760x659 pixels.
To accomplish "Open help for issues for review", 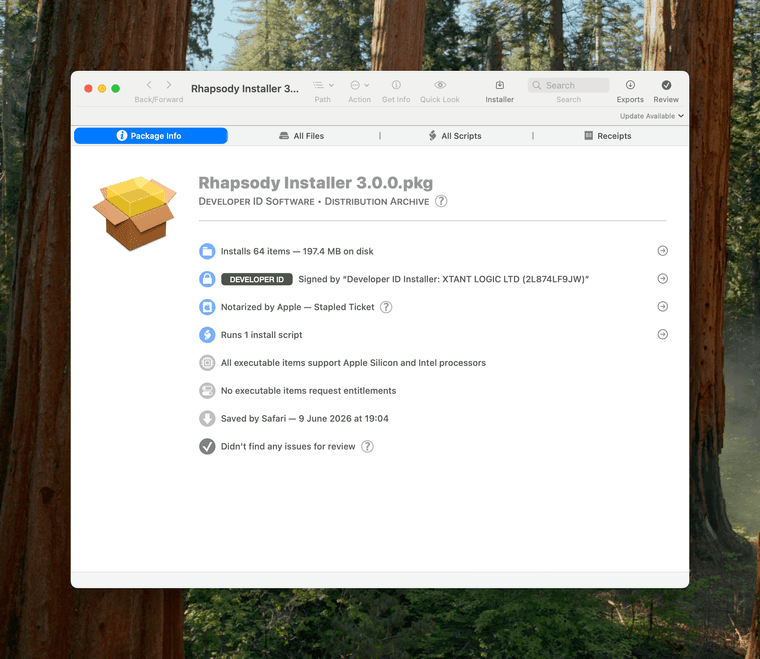I will coord(367,446).
